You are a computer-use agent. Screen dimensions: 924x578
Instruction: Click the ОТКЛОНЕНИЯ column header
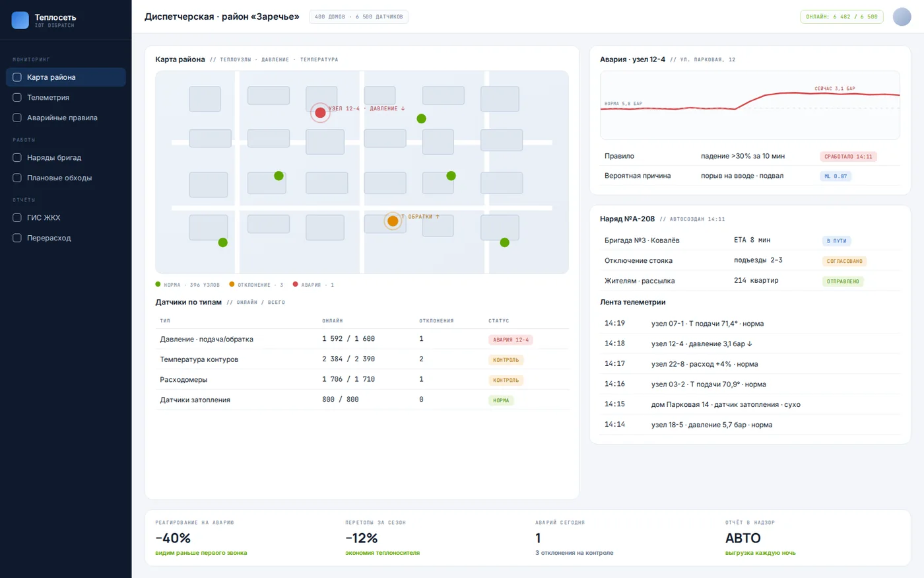(436, 321)
